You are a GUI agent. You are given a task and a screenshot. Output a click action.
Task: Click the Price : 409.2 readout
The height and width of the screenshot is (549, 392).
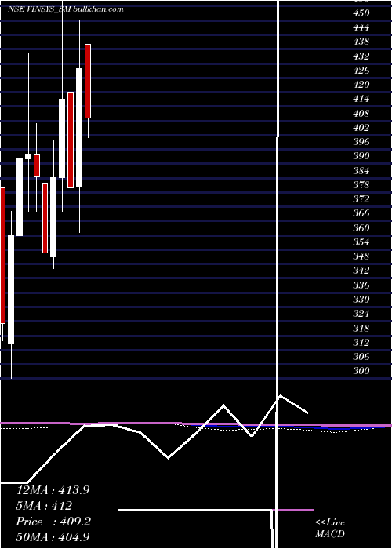[53, 522]
